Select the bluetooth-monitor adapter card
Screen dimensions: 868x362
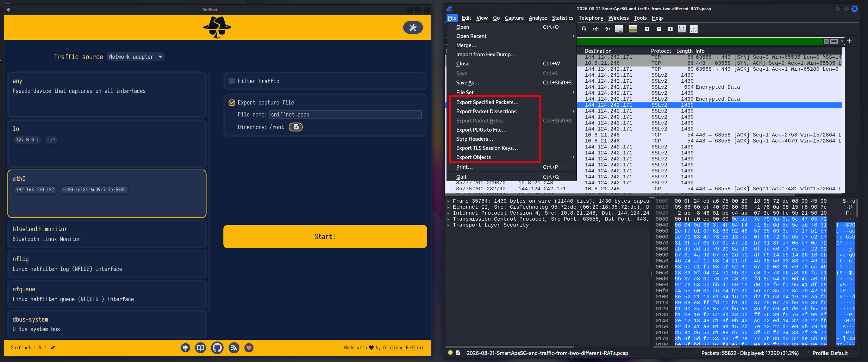point(107,234)
